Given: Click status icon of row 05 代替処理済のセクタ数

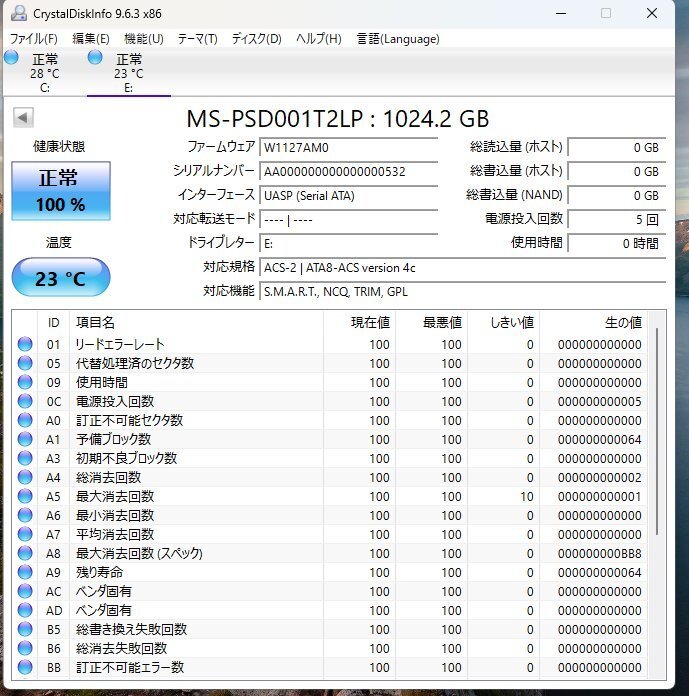Looking at the screenshot, I should 25,363.
